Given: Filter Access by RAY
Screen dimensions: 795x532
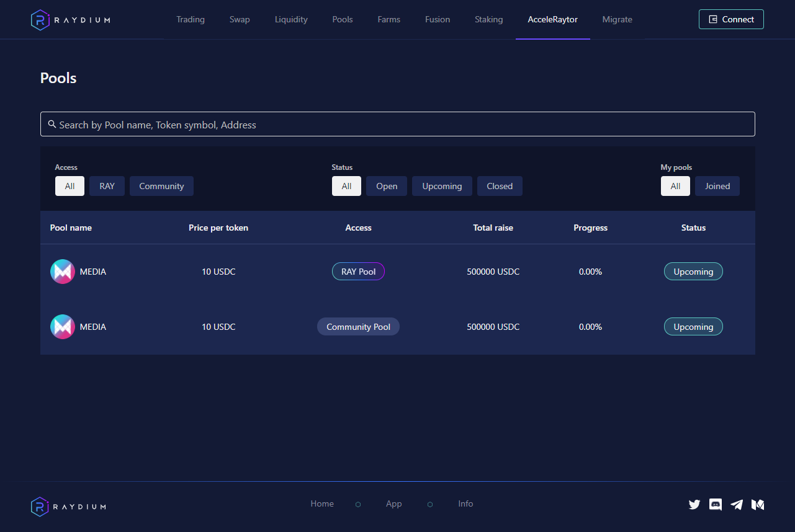Looking at the screenshot, I should [107, 186].
